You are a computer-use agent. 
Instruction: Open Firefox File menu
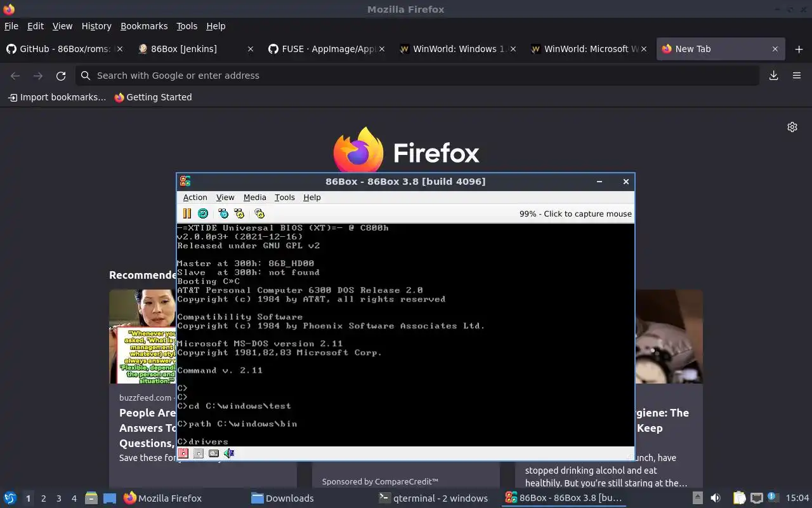(x=11, y=26)
